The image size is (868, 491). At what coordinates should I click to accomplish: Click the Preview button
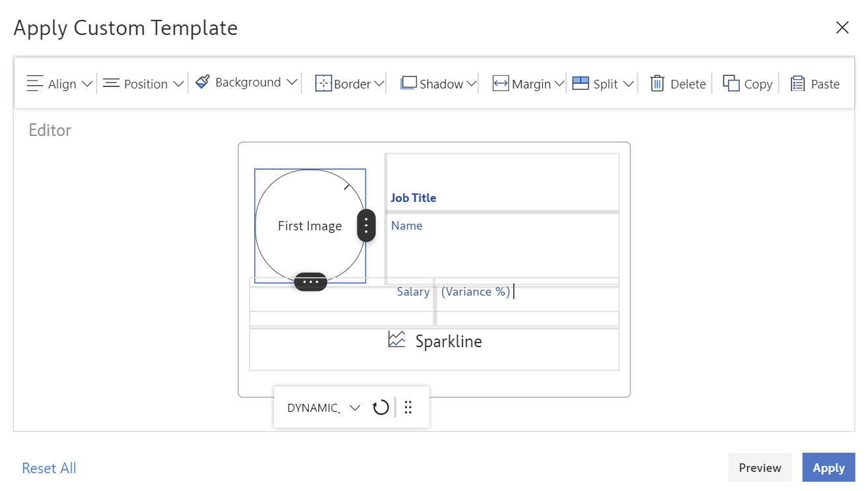760,467
